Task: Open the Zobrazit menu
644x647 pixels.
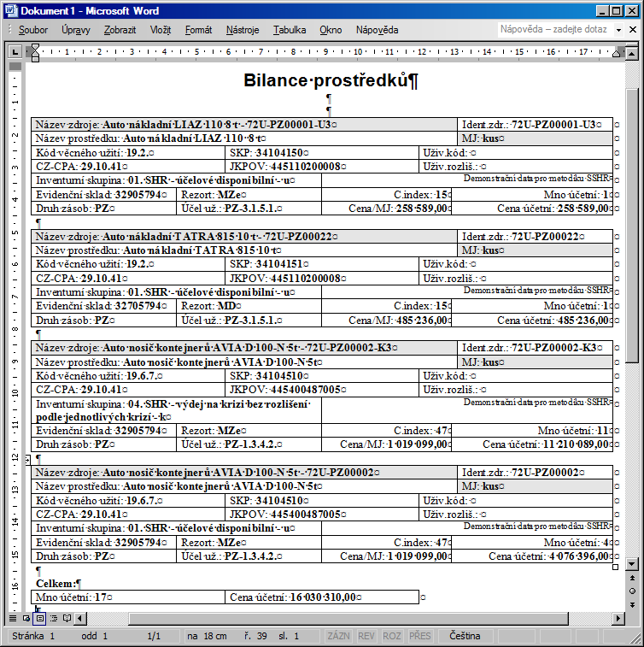Action: click(120, 30)
